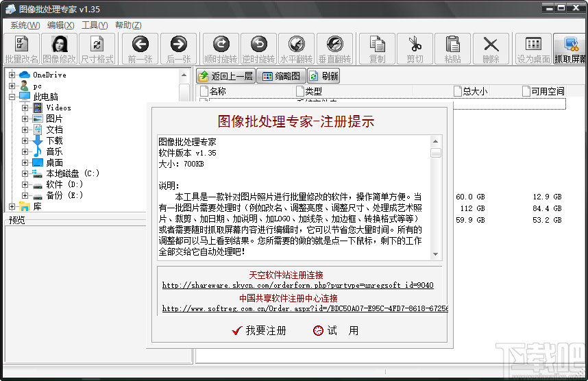The image size is (588, 381).
Task: Expand the 桌面 folder node
Action: [25, 163]
